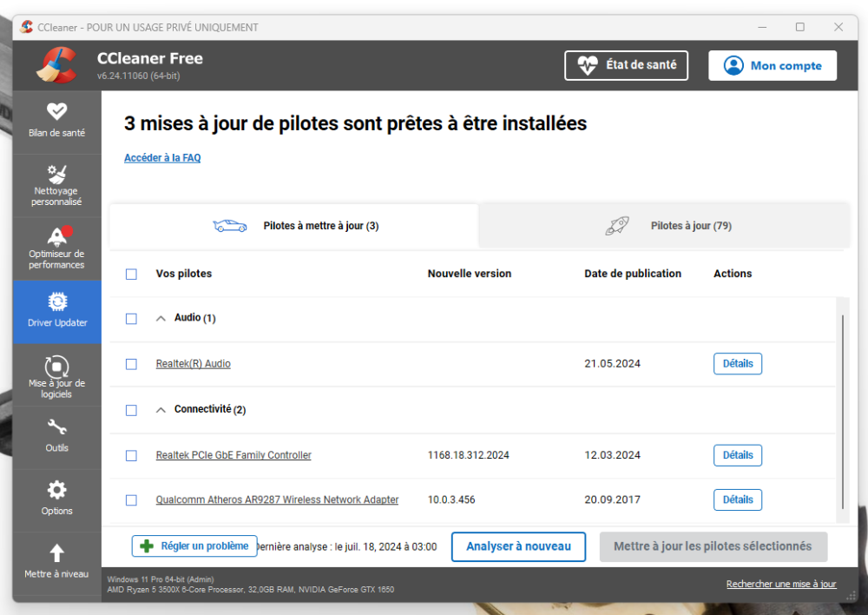Open the Options gear icon

tap(56, 490)
